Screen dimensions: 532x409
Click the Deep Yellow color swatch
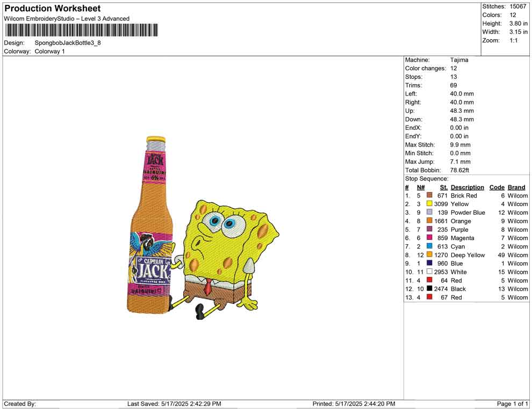point(429,254)
